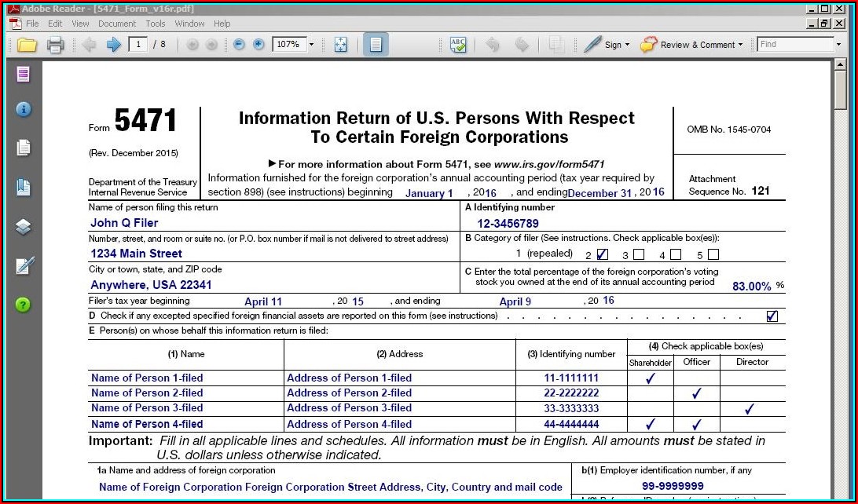Click the zoom in plus button
This screenshot has width=858, height=504.
click(258, 45)
